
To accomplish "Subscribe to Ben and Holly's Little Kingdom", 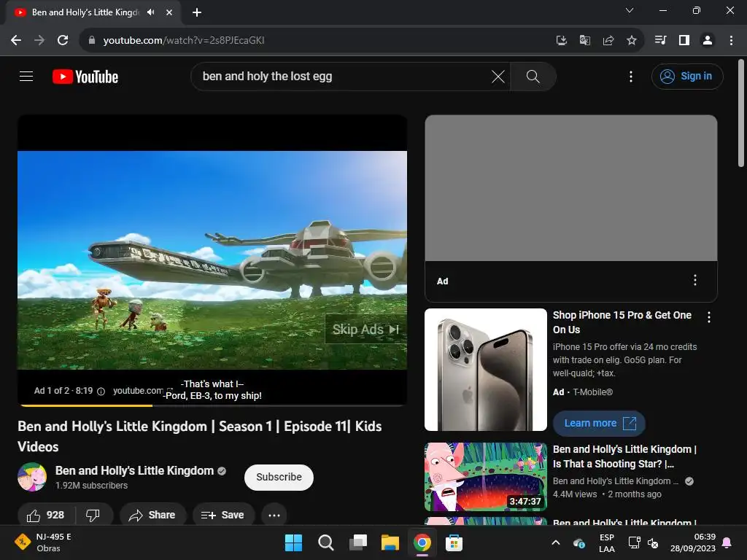I will 279,477.
